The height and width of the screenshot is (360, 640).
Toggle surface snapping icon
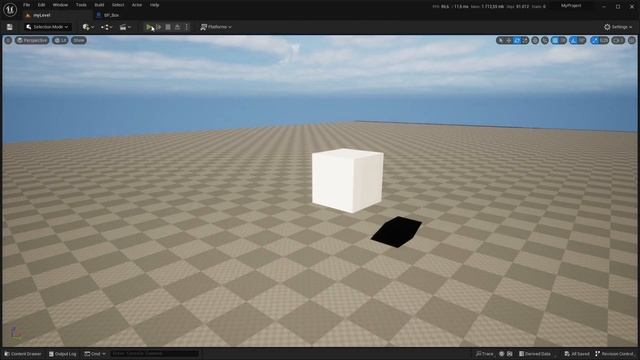pos(545,40)
